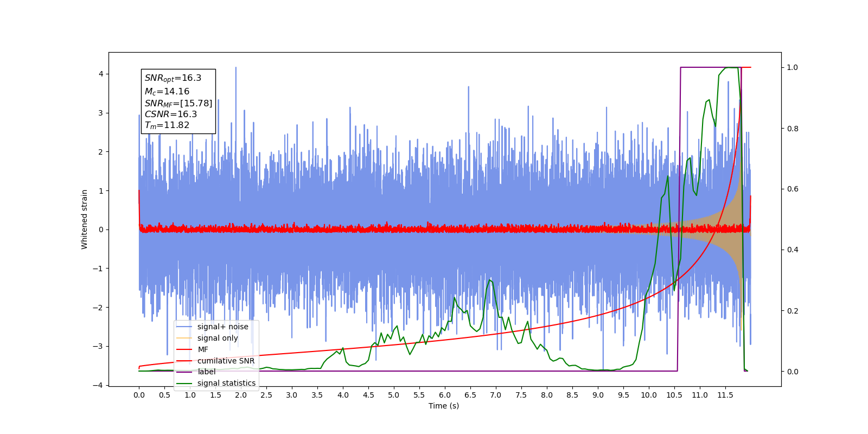This screenshot has height=434, width=868.
Task: Click the 1.0 tick on the right axis
Action: coord(793,68)
